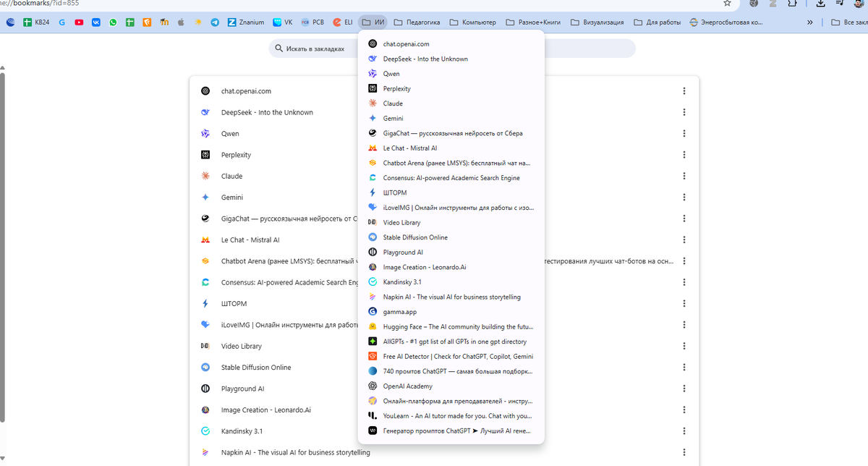Select YouLearn entry in the dropdown menu
868x466 pixels.
tap(451, 416)
